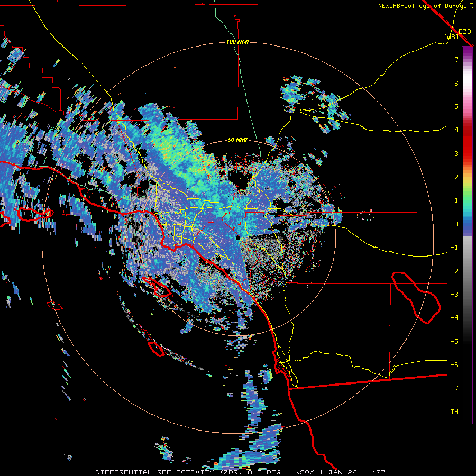Image resolution: width=476 pixels, height=476 pixels.
Task: Click the TH threshold label on scale
Action: pyautogui.click(x=454, y=411)
